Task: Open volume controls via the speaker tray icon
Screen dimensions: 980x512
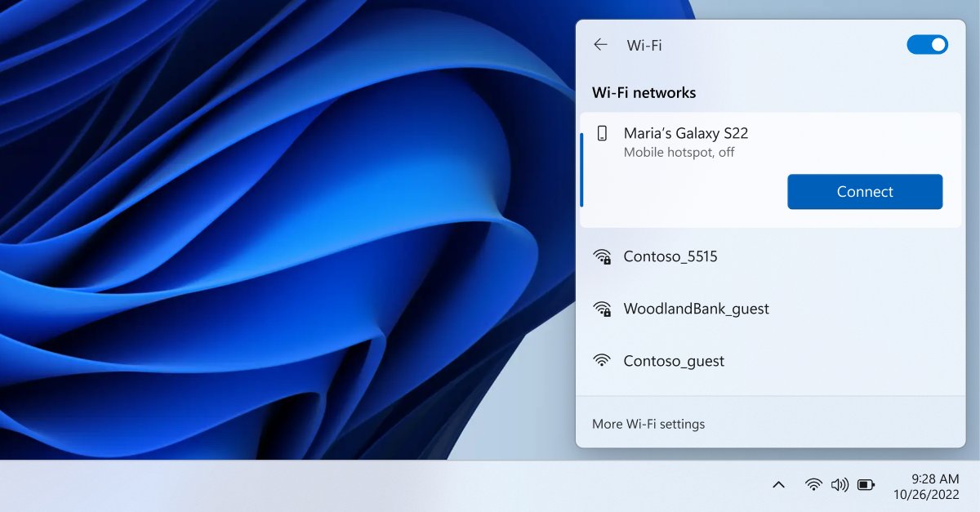Action: 839,483
